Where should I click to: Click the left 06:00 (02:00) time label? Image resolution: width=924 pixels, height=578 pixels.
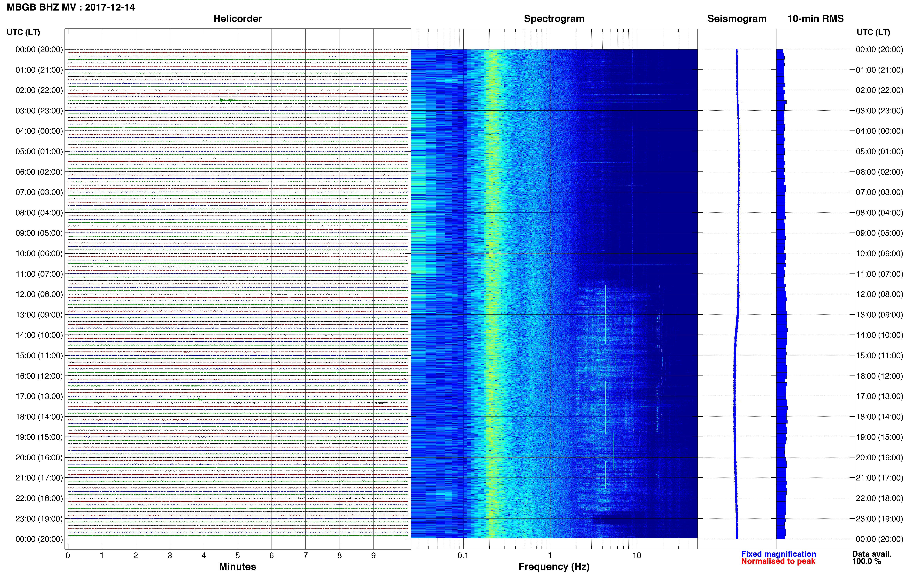[39, 172]
